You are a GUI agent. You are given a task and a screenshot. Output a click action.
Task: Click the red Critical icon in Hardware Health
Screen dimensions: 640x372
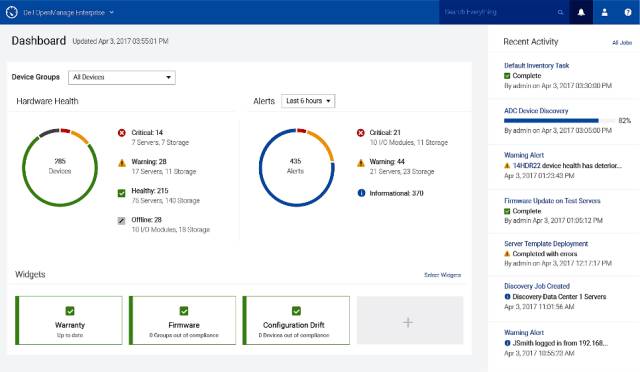(x=122, y=133)
